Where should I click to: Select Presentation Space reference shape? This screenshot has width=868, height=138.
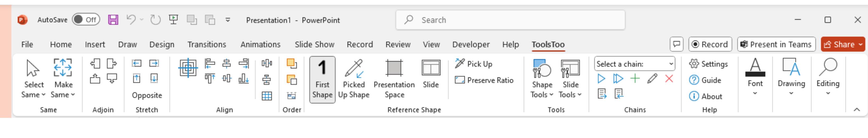point(394,80)
